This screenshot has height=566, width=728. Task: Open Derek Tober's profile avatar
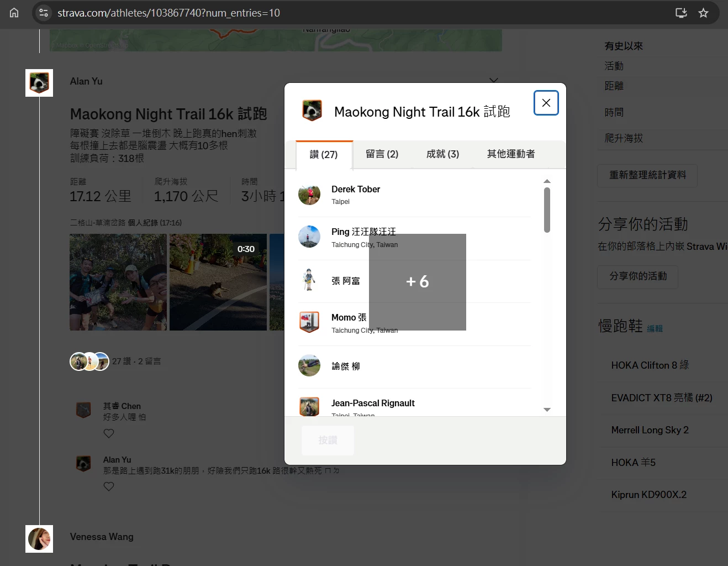point(309,194)
